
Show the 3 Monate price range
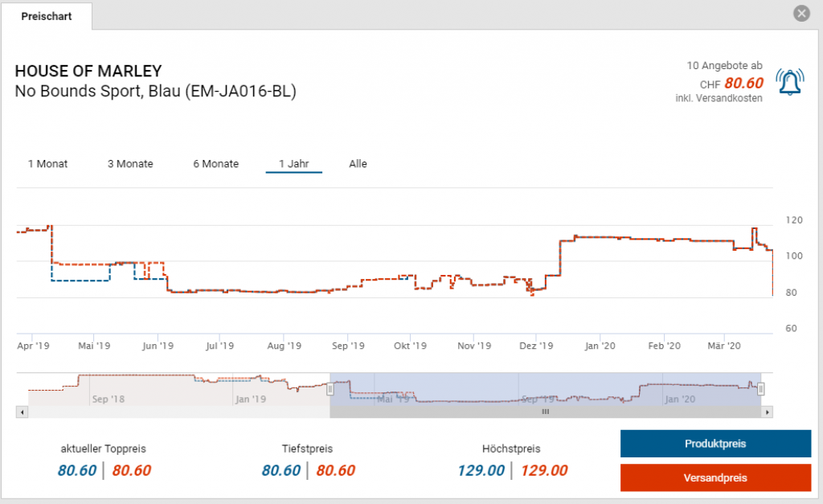(130, 164)
